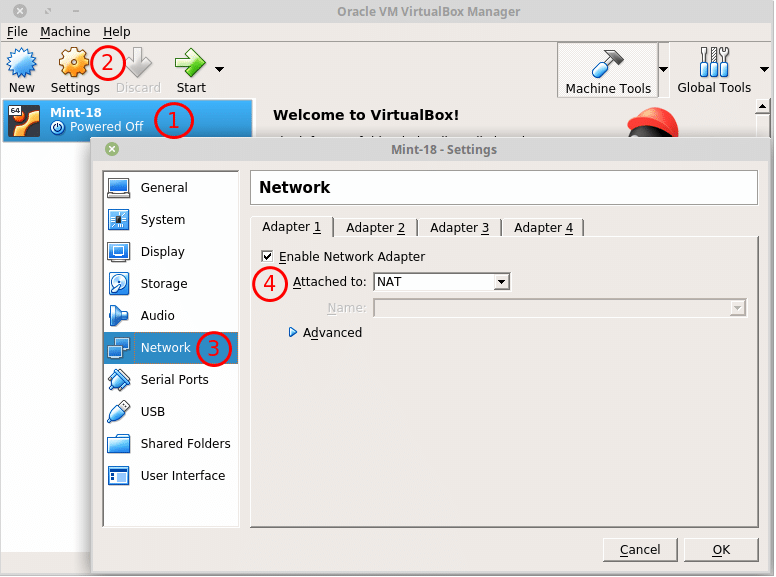776x577 pixels.
Task: Go to the Storage settings category
Action: (x=163, y=284)
